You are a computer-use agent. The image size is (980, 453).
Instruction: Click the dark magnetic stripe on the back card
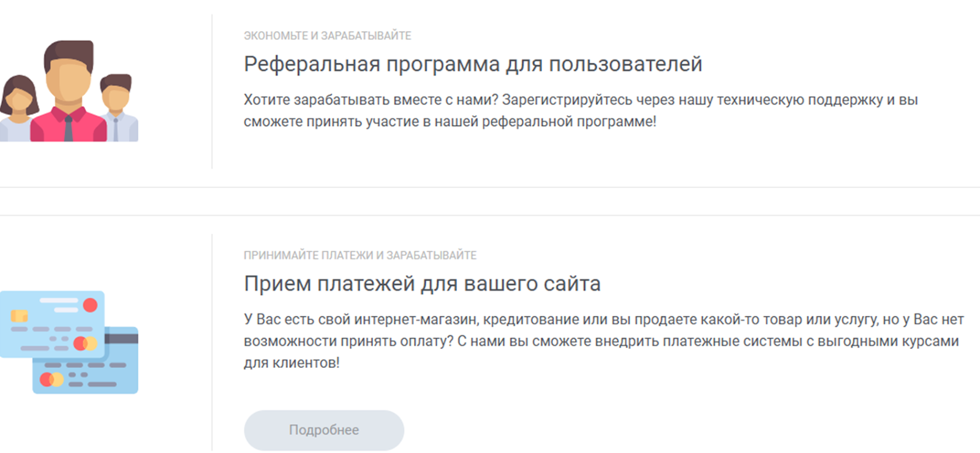click(x=121, y=338)
